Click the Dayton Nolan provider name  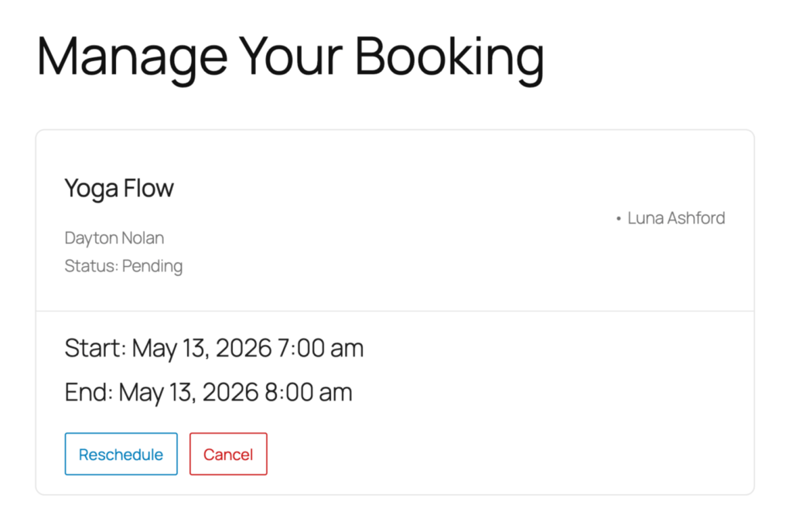click(x=114, y=238)
